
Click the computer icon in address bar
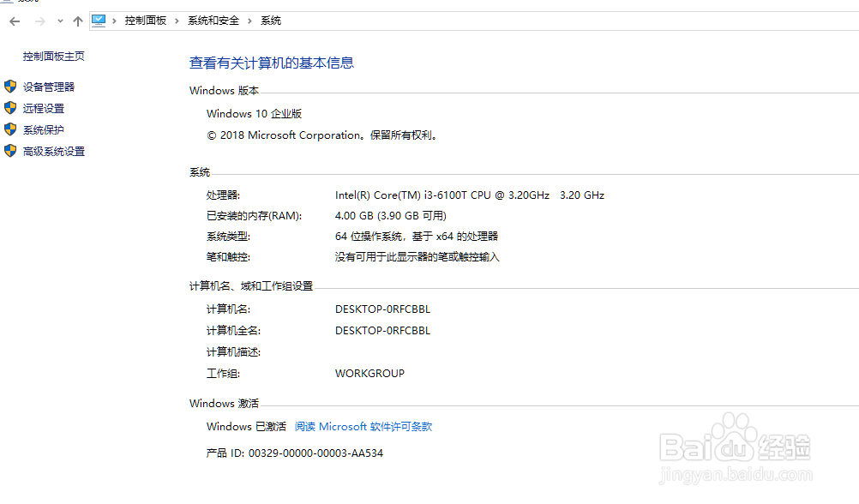99,21
